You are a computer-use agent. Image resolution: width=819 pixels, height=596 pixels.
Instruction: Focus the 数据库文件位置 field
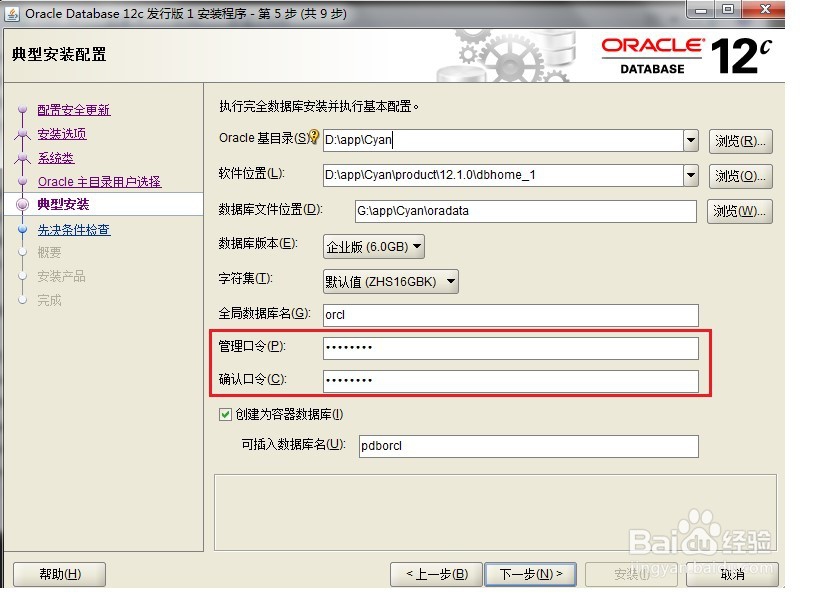click(525, 211)
